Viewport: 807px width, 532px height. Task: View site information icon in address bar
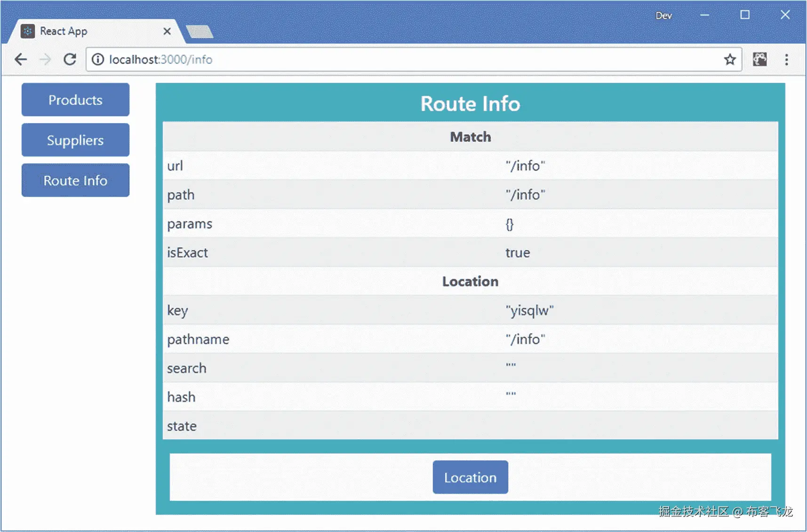coord(97,59)
